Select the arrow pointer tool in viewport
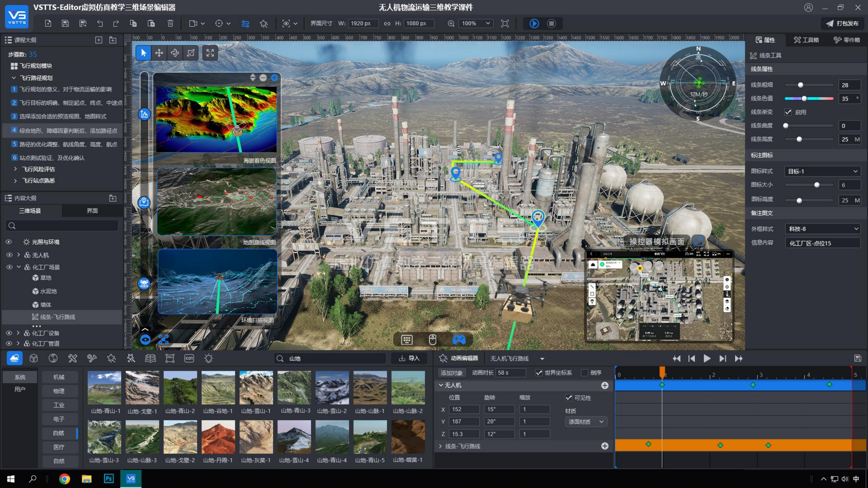 click(144, 53)
